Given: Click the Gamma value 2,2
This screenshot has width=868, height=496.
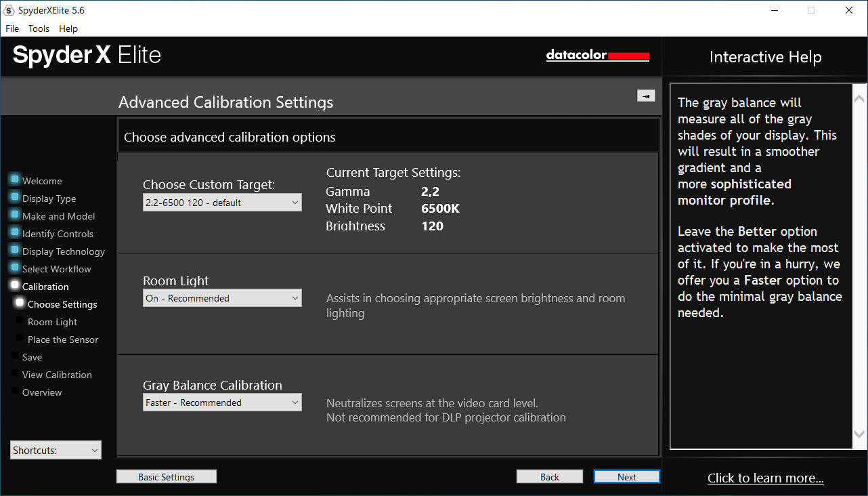Looking at the screenshot, I should click(x=430, y=192).
